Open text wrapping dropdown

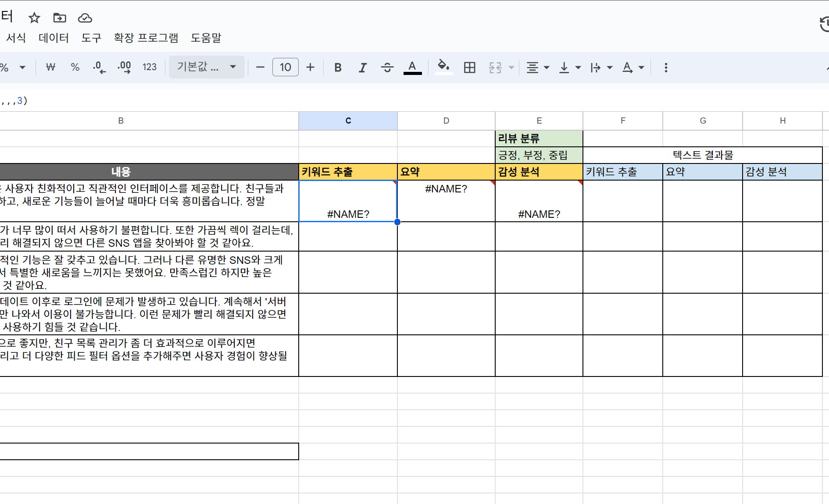(601, 67)
